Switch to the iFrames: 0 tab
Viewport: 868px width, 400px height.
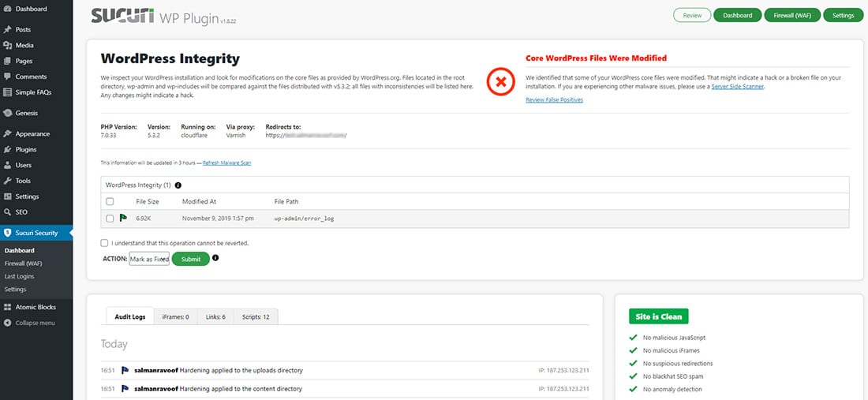click(175, 316)
